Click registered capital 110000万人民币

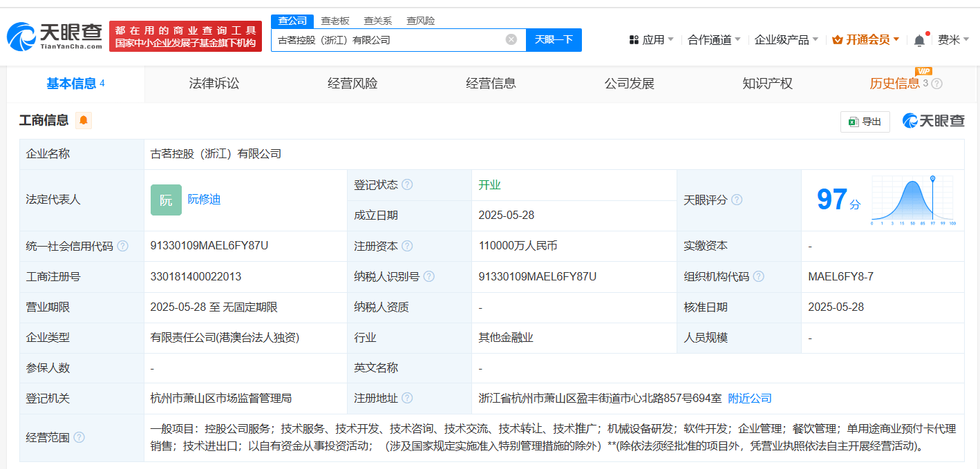tap(518, 246)
